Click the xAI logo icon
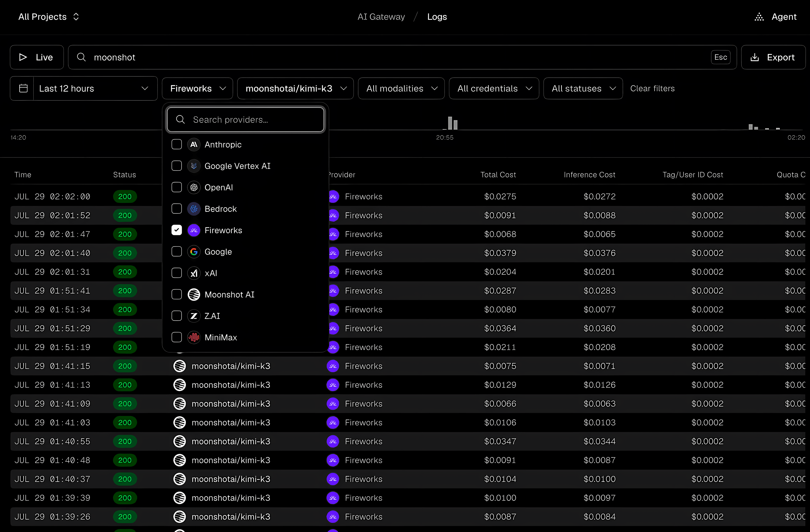The image size is (810, 532). coord(194,273)
